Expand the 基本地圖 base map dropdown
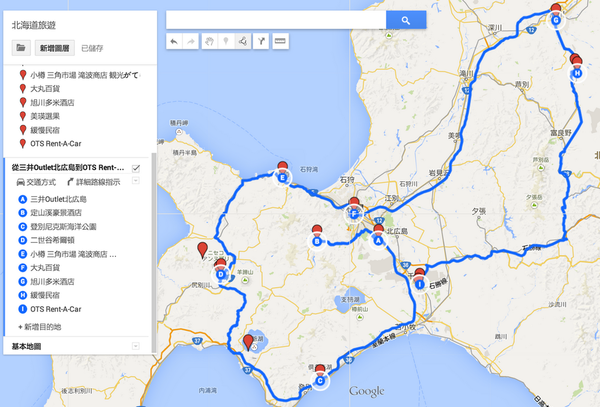 pyautogui.click(x=135, y=345)
